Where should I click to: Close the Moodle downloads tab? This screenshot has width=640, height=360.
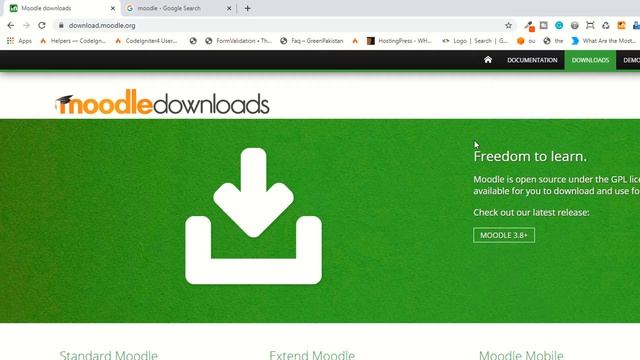coord(113,8)
